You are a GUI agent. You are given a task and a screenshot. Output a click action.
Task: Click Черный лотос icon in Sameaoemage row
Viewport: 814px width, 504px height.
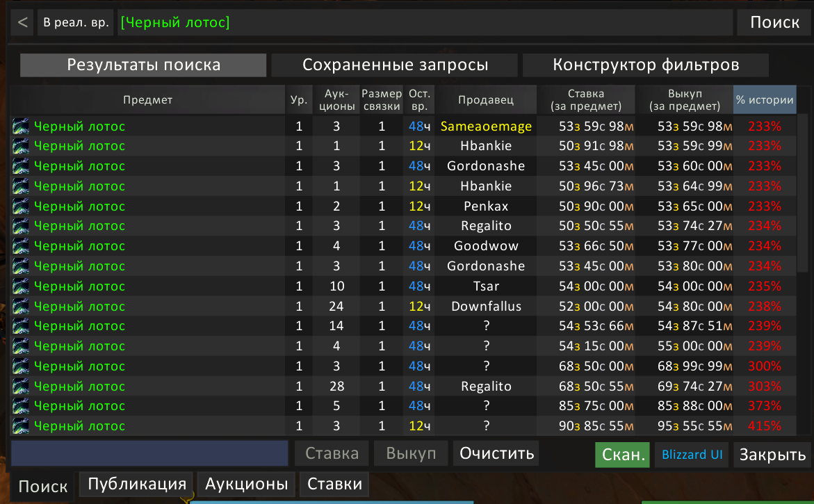(21, 126)
